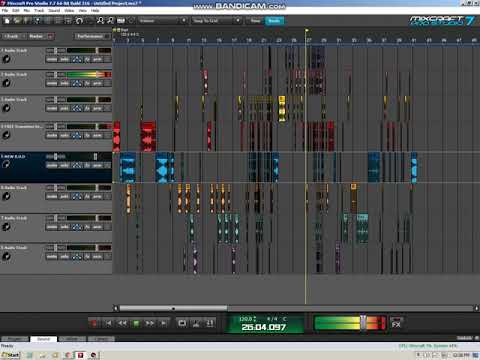Viewport: 480px width, 360px height.
Task: Open the master FX button
Action: click(396, 323)
